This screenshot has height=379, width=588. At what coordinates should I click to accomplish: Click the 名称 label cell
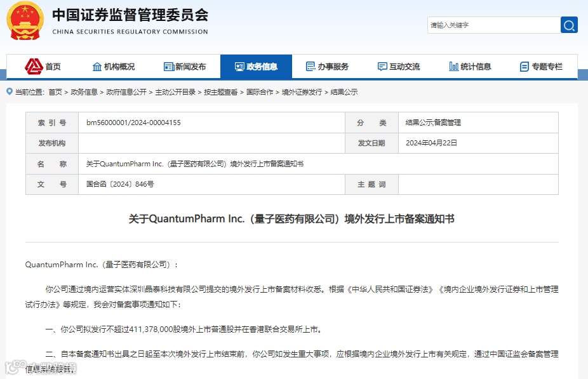[52, 164]
